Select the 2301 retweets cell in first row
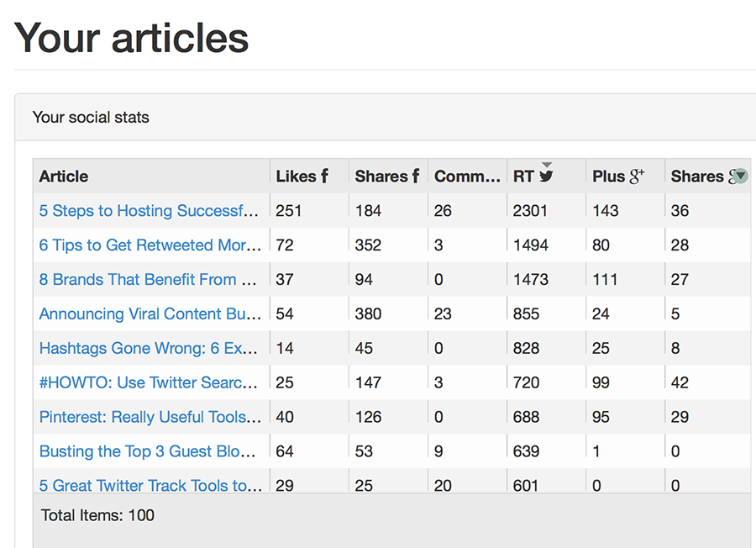 [x=531, y=211]
